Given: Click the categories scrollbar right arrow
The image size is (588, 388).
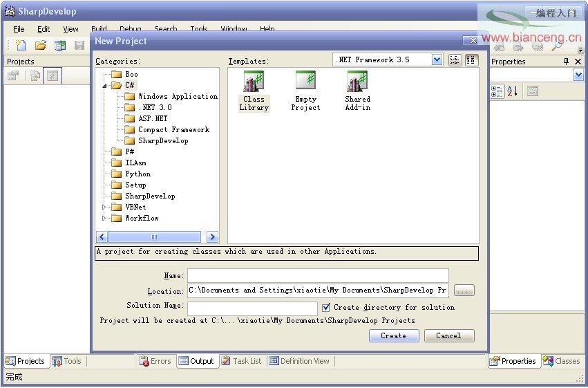Looking at the screenshot, I should (x=212, y=237).
